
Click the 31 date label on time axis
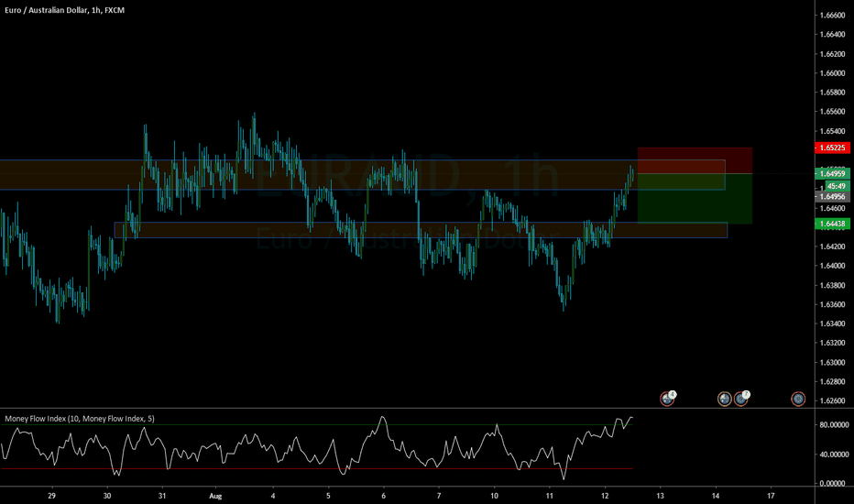(162, 496)
